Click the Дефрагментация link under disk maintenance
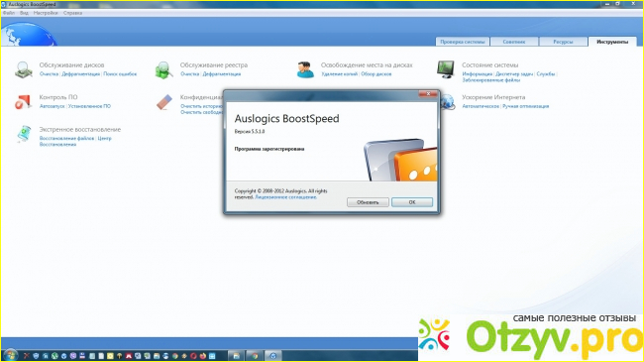Image resolution: width=644 pixels, height=362 pixels. coord(81,74)
